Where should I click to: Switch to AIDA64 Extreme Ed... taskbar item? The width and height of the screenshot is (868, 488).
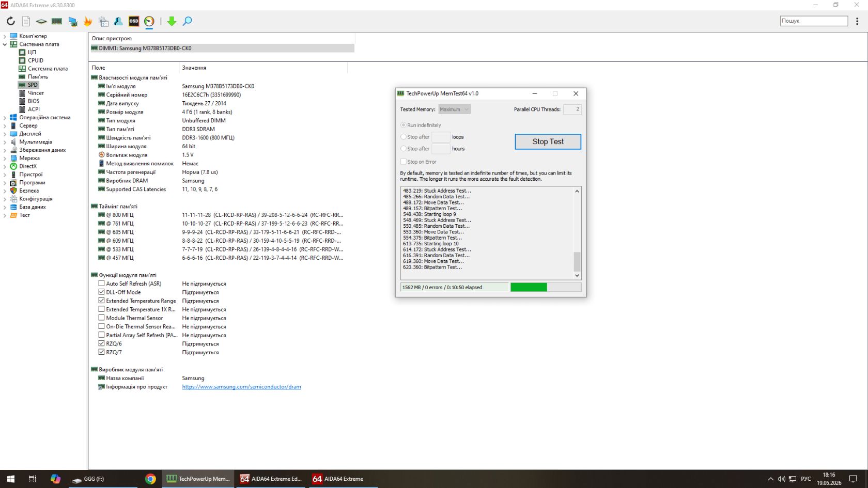[x=271, y=479]
